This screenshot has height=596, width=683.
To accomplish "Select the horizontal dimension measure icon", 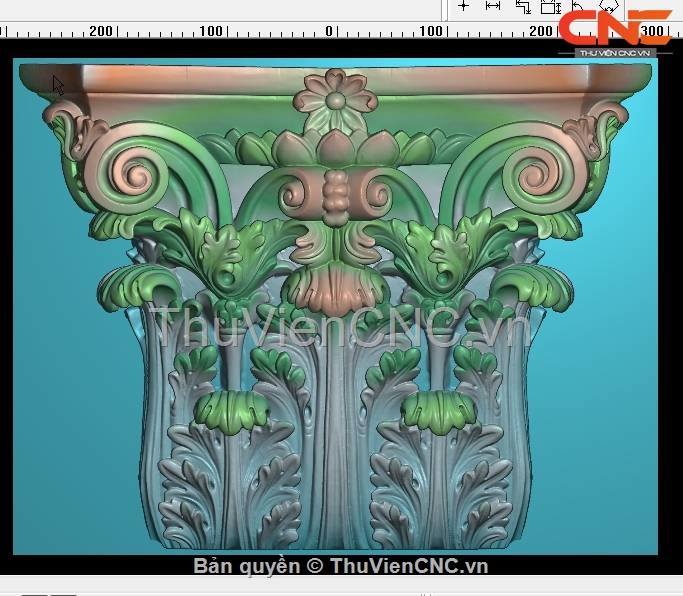I will point(492,6).
